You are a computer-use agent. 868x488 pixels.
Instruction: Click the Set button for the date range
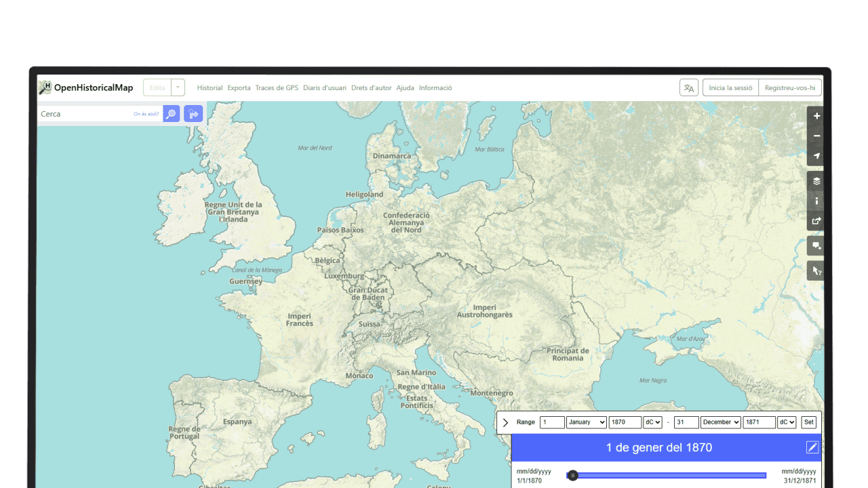coord(808,422)
